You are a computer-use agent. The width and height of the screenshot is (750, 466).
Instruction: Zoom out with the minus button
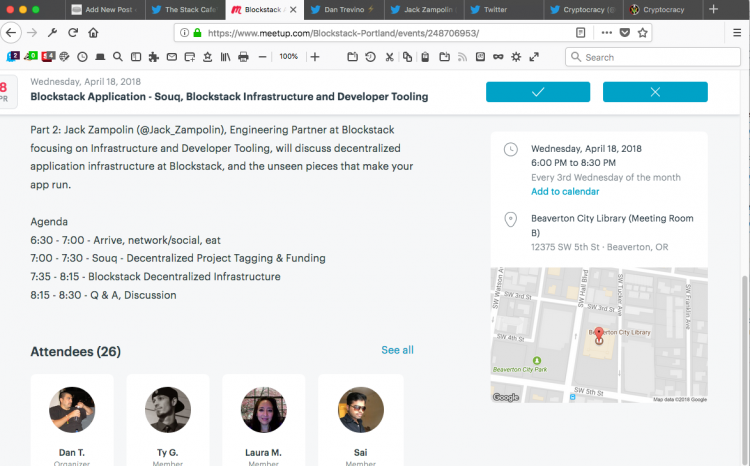[262, 57]
